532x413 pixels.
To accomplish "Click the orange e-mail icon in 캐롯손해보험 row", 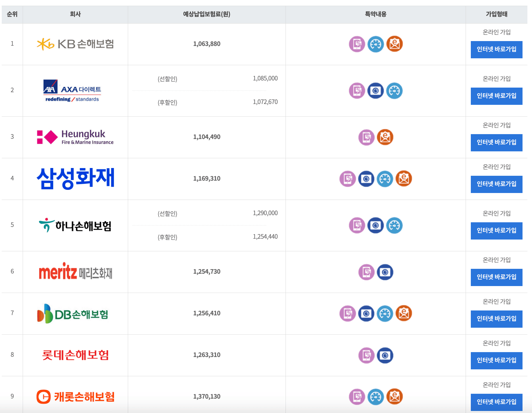I will coord(394,397).
